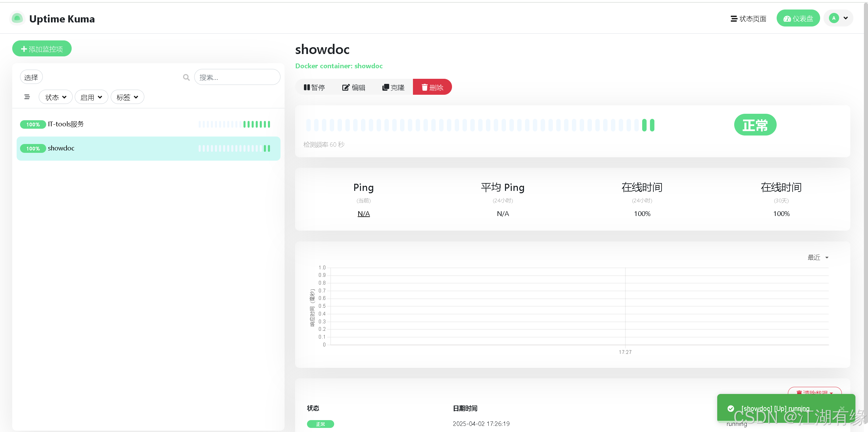Clone the monitor using 克隆
The width and height of the screenshot is (868, 432).
[x=393, y=87]
